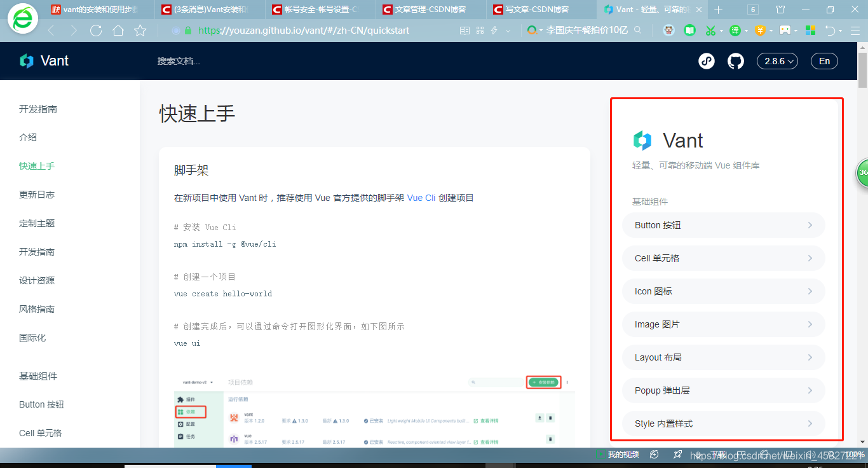Viewport: 868px width, 468px height.
Task: Open the yellow yen coin extension
Action: [760, 30]
